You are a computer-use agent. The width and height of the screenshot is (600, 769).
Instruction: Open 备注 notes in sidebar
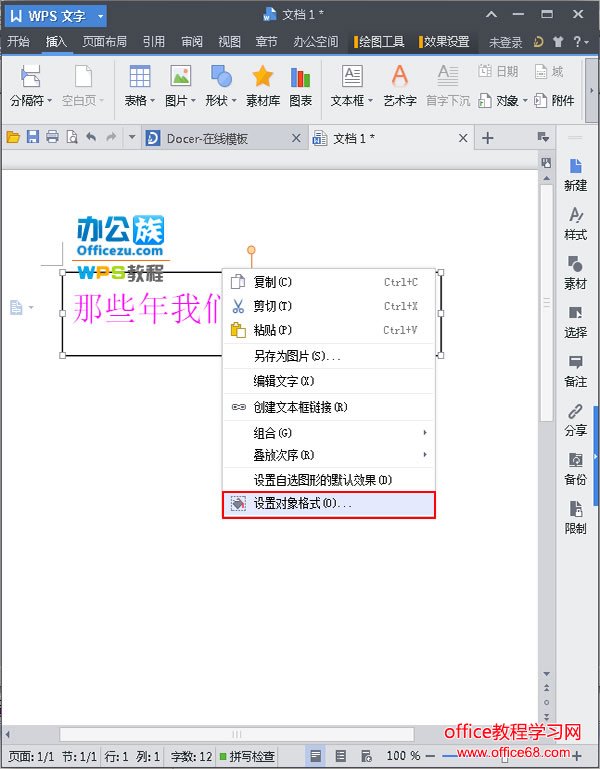click(x=575, y=371)
